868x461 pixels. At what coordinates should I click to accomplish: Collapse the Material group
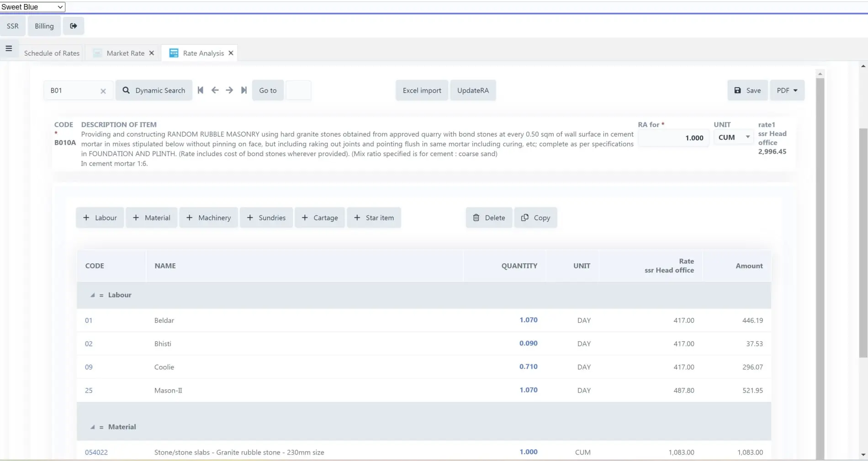click(93, 427)
